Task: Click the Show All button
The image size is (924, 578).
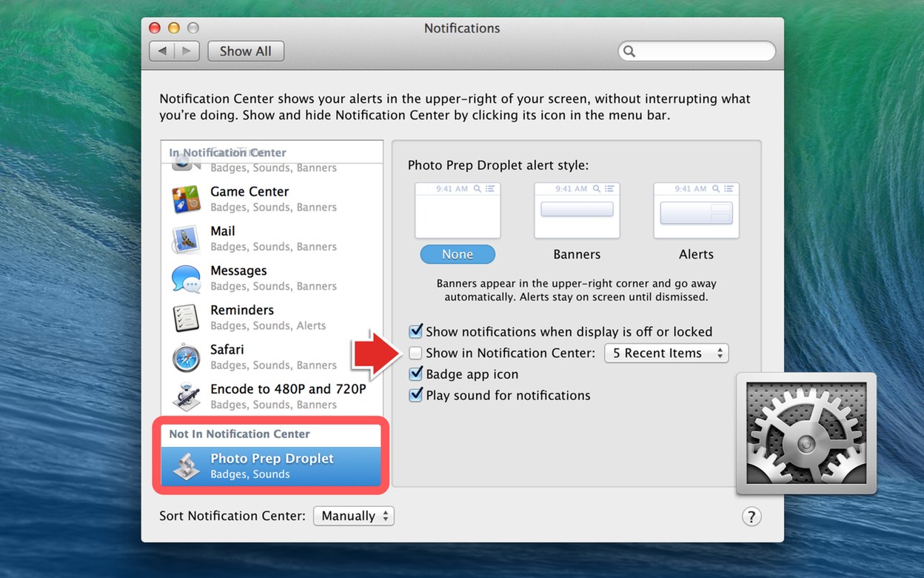Action: [x=246, y=51]
